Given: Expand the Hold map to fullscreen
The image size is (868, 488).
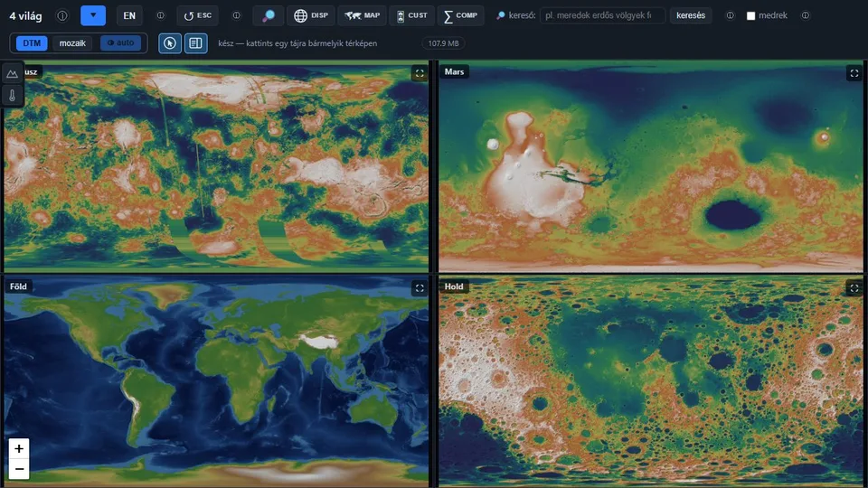Looking at the screenshot, I should coord(854,287).
